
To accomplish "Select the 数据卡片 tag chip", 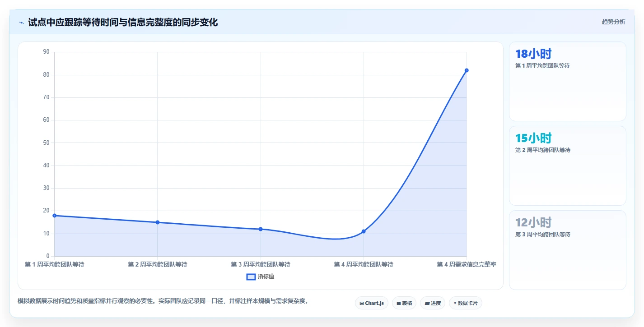I will [x=465, y=303].
